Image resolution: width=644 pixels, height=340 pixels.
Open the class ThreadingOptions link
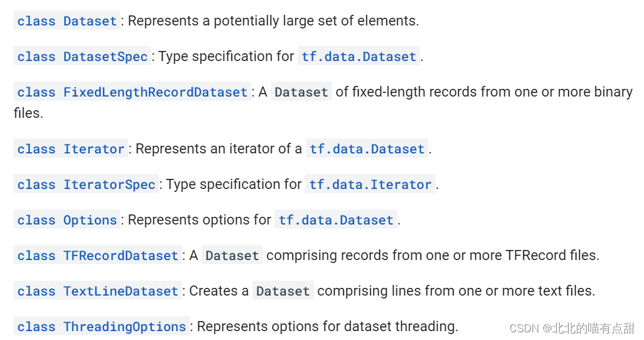tap(101, 327)
